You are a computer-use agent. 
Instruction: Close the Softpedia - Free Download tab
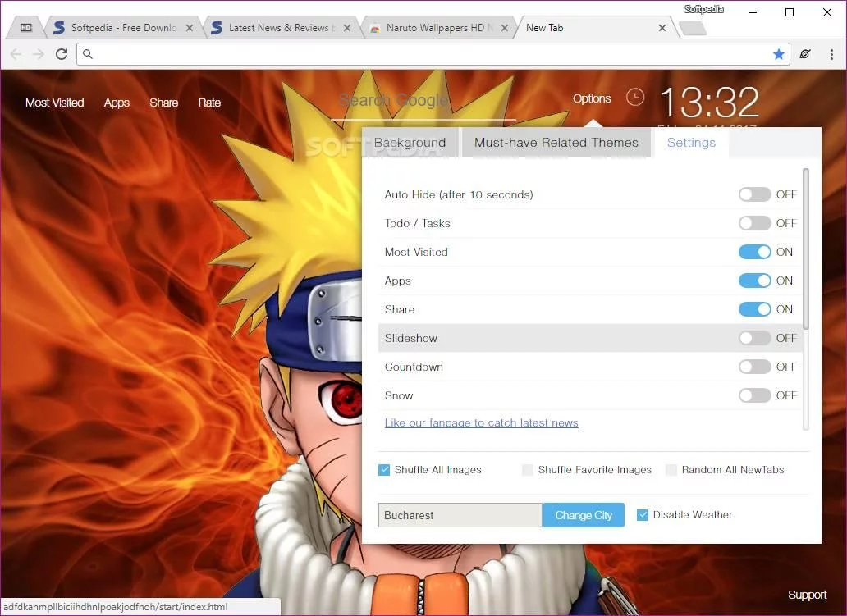189,28
